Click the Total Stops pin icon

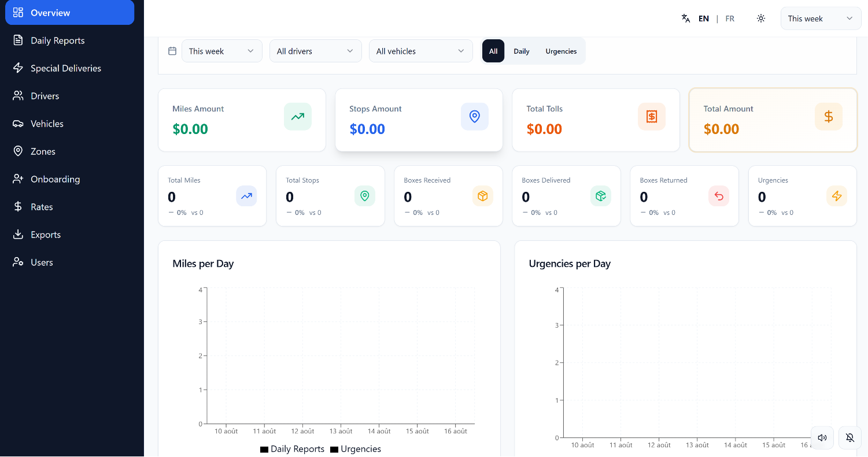(x=365, y=196)
